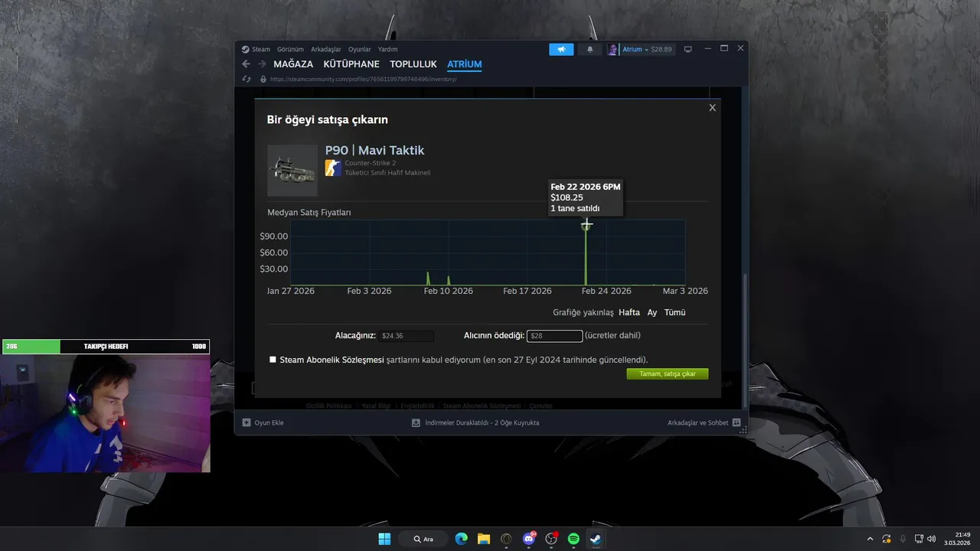Open Spotify from the taskbar
This screenshot has height=551, width=980.
click(x=573, y=539)
